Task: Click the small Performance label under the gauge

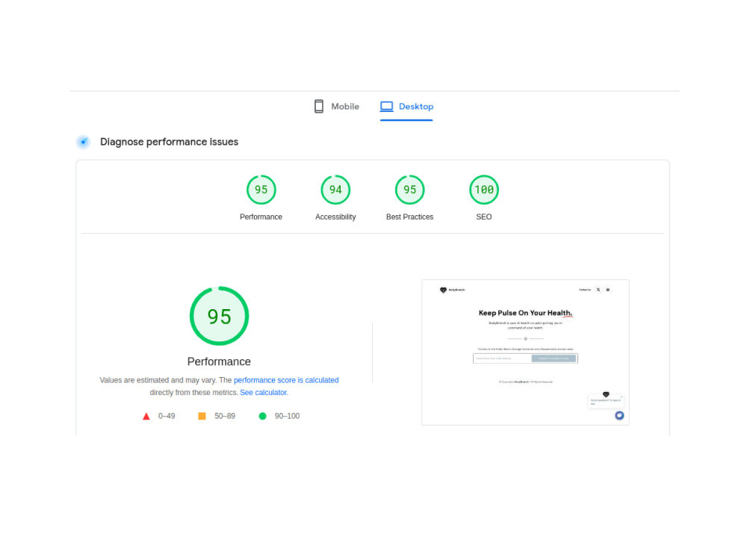Action: pyautogui.click(x=261, y=217)
